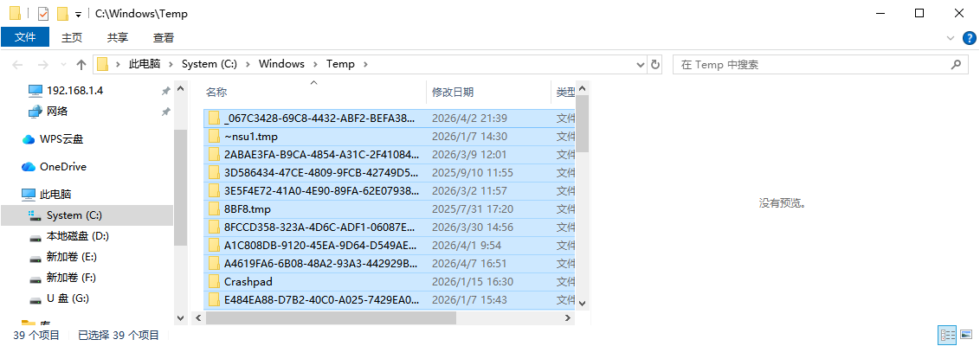Screen dimensions: 980x346
Task: Click the search magnifier icon
Action: (x=956, y=64)
